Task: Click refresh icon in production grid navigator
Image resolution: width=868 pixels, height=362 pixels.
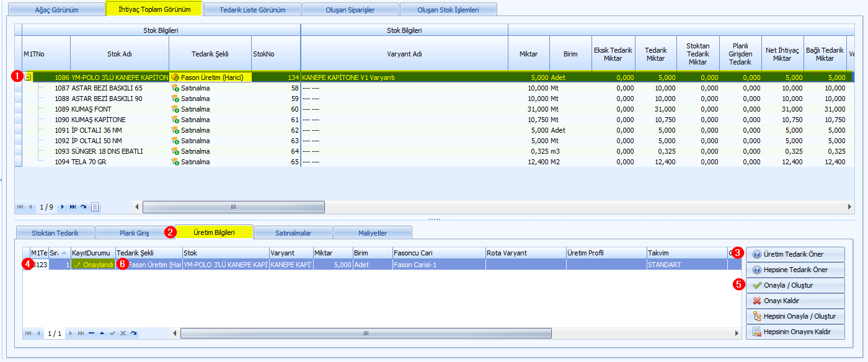Action: (133, 333)
